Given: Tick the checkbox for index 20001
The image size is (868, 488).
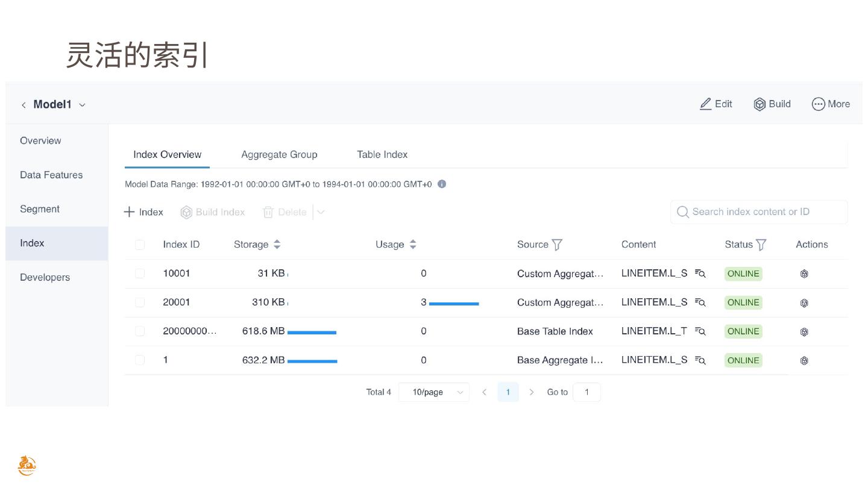Looking at the screenshot, I should tap(140, 302).
